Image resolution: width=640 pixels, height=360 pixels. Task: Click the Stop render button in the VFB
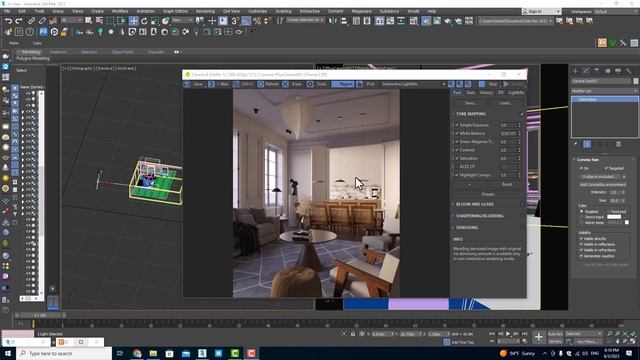(489, 84)
